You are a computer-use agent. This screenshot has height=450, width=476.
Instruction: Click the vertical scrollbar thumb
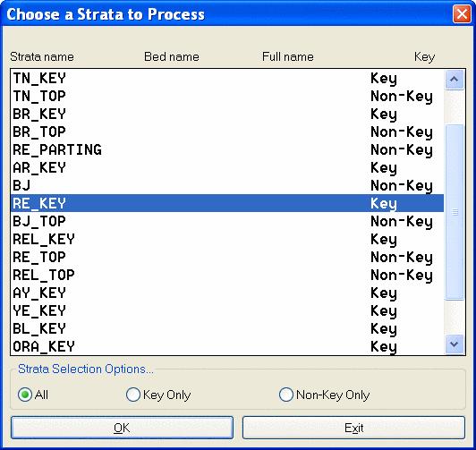tap(455, 212)
